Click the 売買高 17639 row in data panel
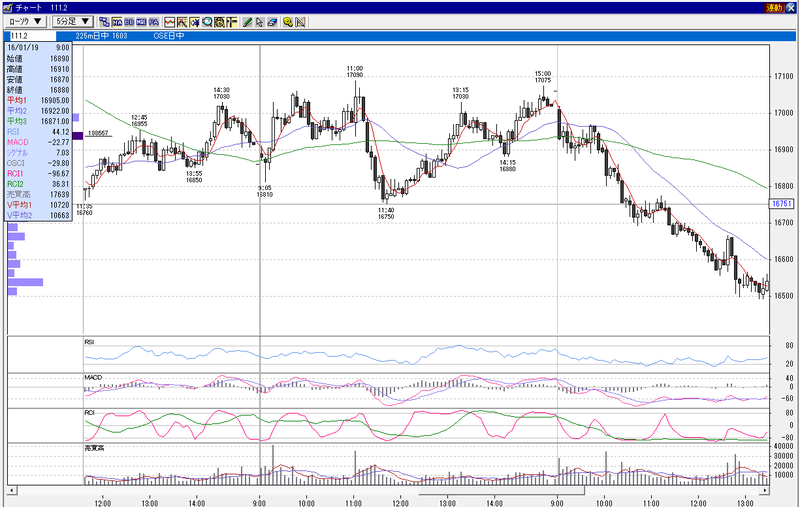Screen dimensions: 800x507 [x=38, y=194]
